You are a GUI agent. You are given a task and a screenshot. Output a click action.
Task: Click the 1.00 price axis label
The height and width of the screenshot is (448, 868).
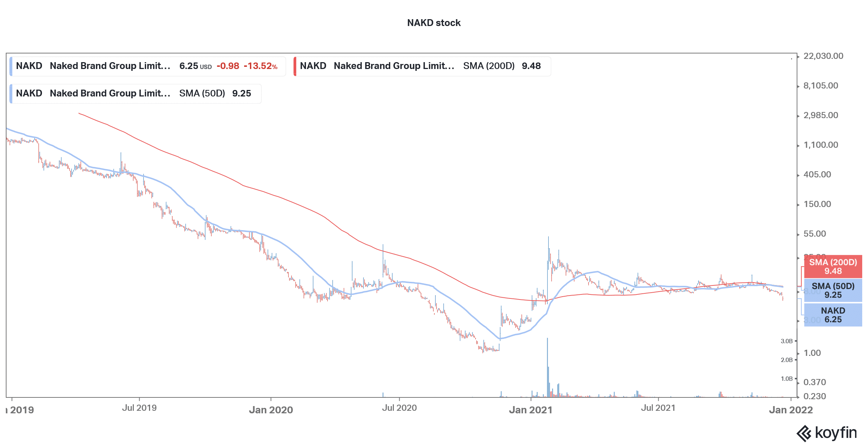[x=812, y=353]
